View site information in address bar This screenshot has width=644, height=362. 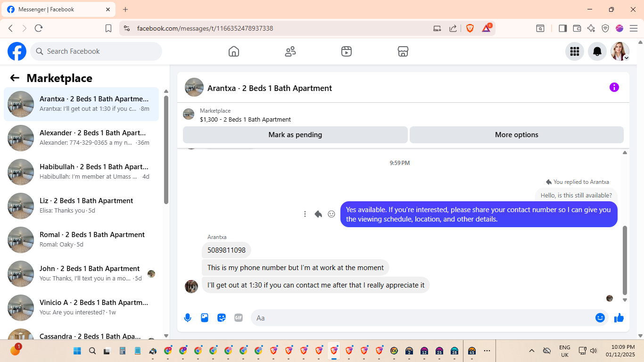coord(126,28)
